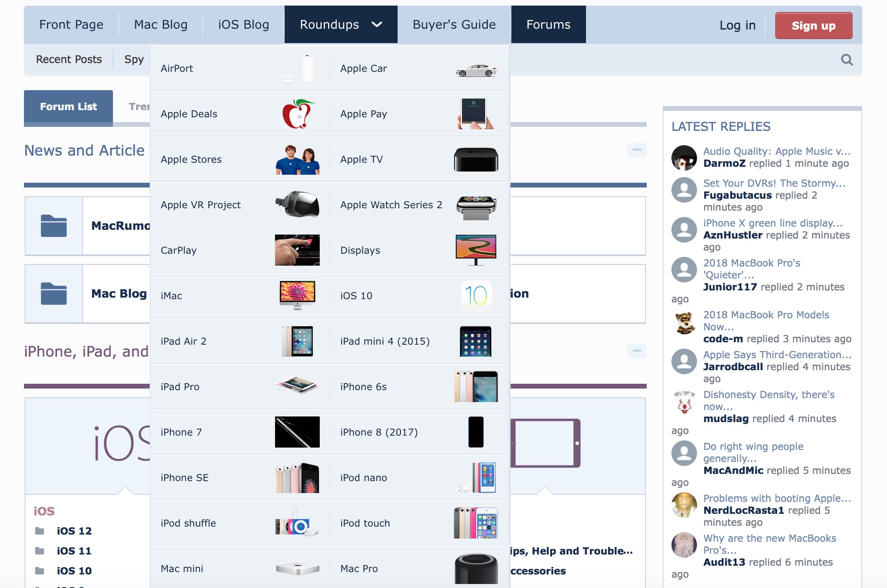Open the iOS section heading link
The height and width of the screenshot is (588, 887).
[44, 511]
